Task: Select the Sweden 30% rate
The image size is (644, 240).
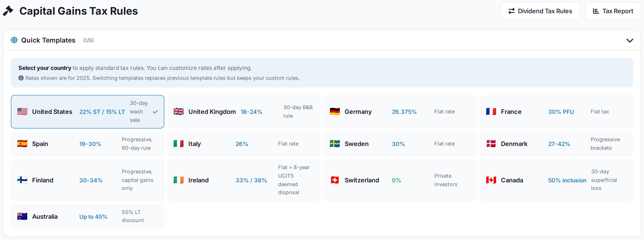Action: click(398, 144)
